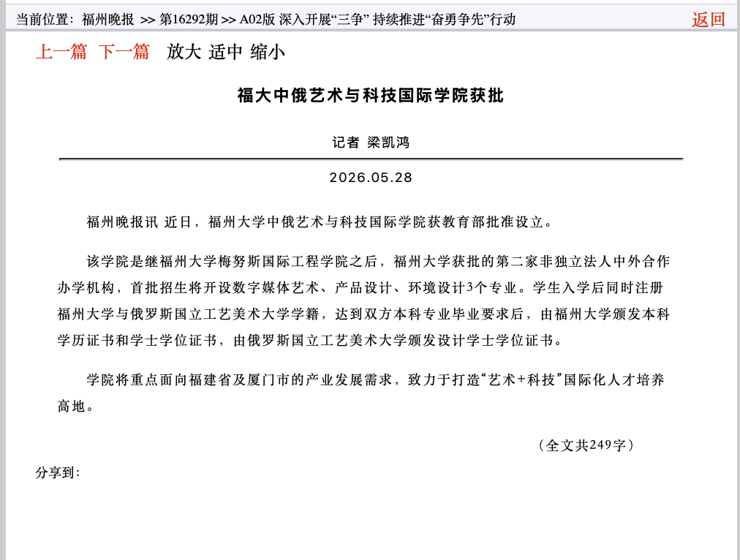Go to previous article with 上一篇
The height and width of the screenshot is (560, 740).
click(61, 52)
